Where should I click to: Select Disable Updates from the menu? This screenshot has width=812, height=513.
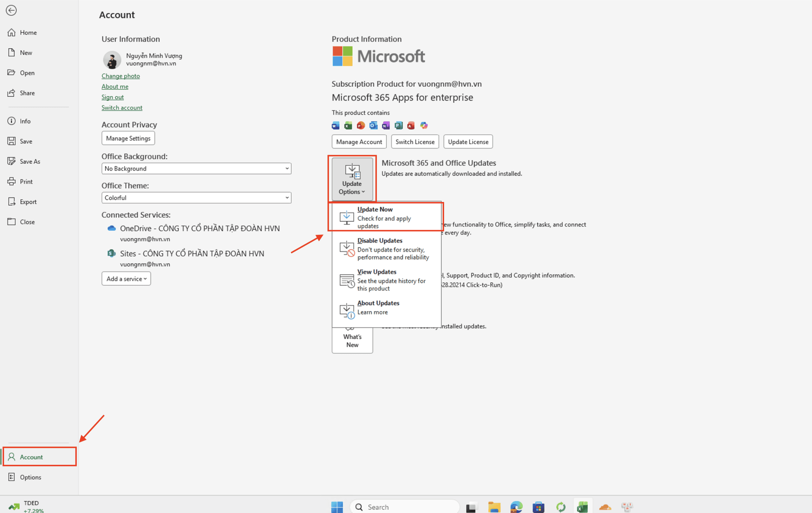tap(386, 249)
